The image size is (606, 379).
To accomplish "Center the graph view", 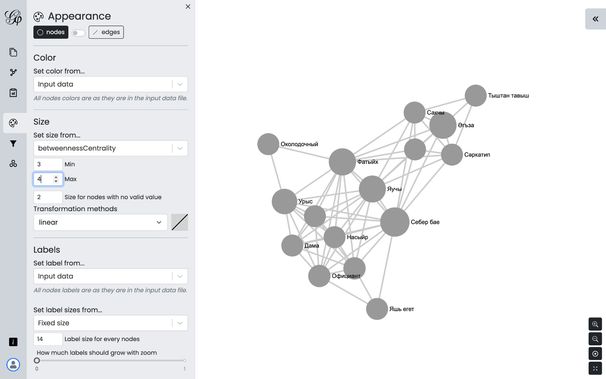I will click(x=595, y=354).
